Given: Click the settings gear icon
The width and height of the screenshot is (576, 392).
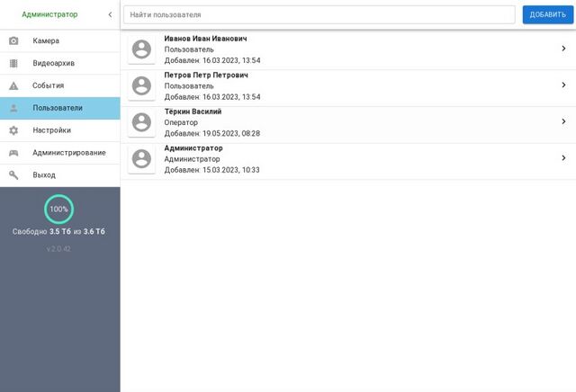Looking at the screenshot, I should click(13, 130).
